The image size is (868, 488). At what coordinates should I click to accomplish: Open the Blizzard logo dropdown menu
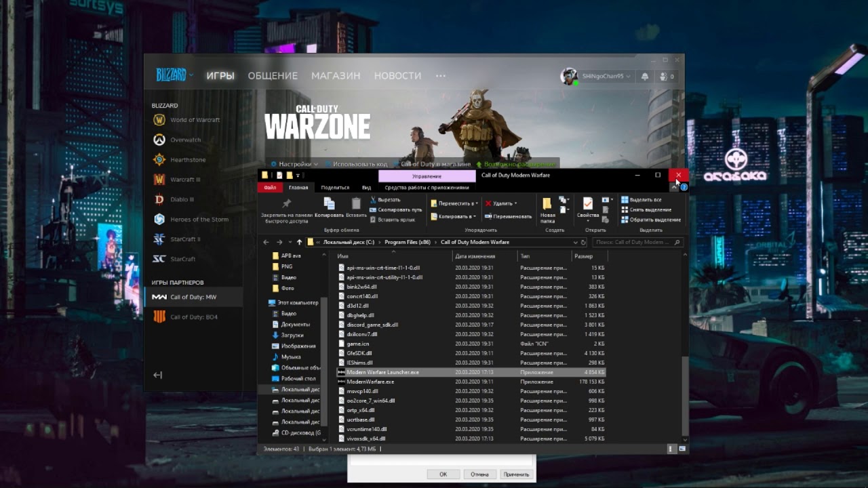tap(174, 75)
